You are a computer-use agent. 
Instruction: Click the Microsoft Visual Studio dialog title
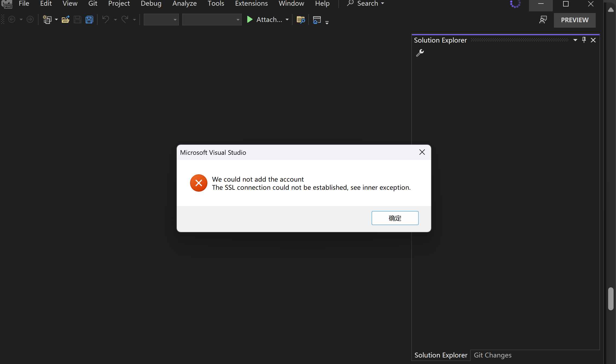[213, 152]
